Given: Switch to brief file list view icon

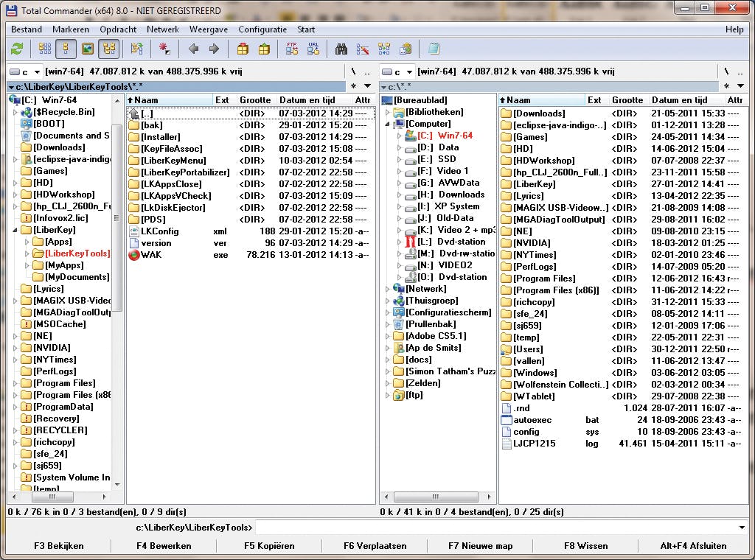Looking at the screenshot, I should click(45, 49).
